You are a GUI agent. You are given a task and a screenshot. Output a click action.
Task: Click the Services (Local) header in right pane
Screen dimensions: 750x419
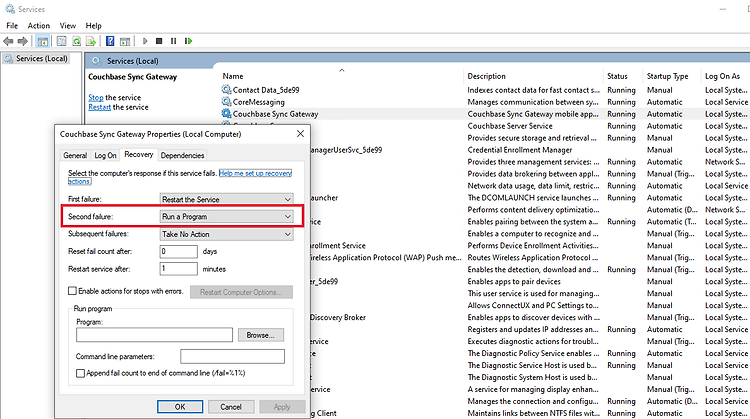(132, 61)
